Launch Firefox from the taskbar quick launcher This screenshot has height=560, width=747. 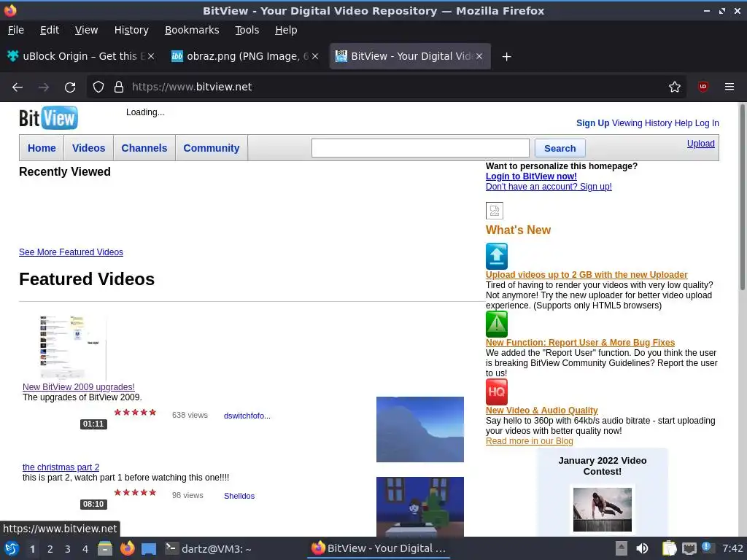(127, 548)
